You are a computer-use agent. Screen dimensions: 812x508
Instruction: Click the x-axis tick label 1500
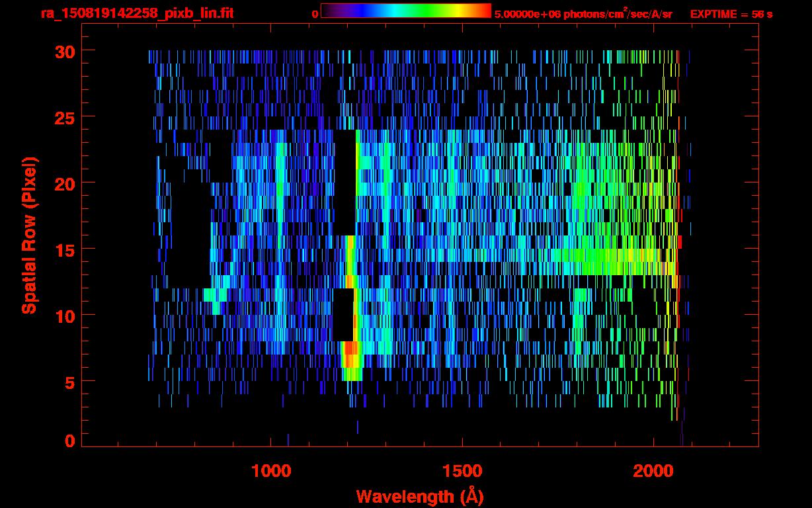point(462,470)
